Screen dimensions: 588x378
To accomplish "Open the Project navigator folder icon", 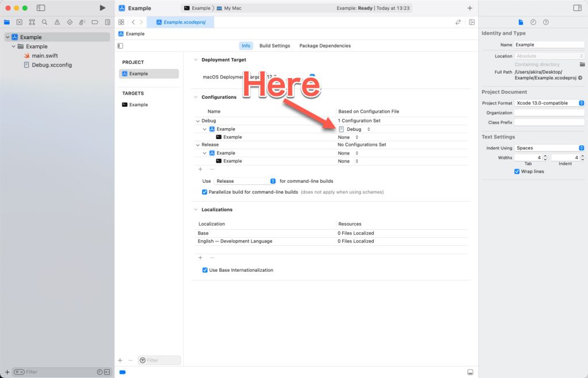I will coord(7,22).
